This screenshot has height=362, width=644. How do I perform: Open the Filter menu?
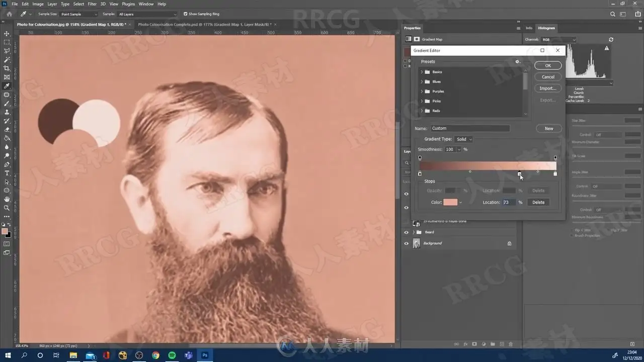92,4
